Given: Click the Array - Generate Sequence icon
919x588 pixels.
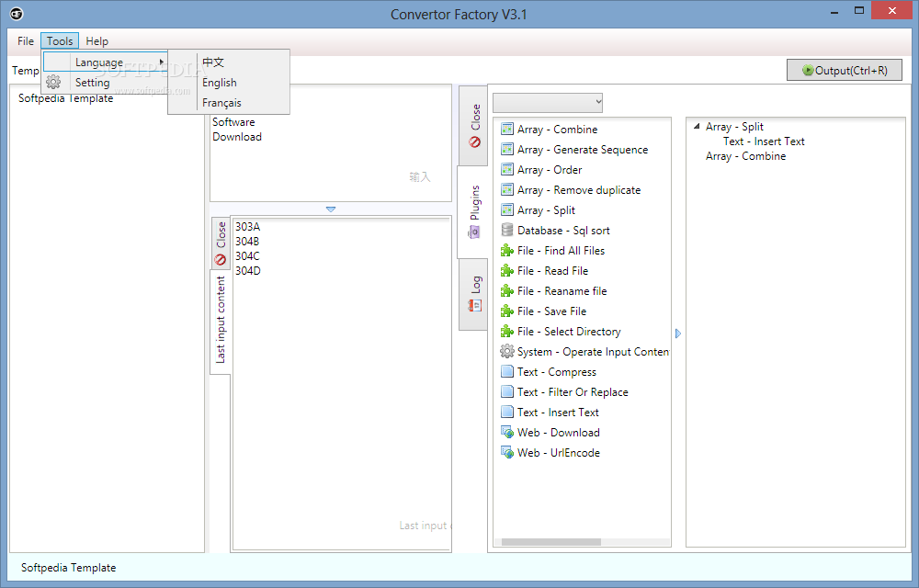Looking at the screenshot, I should 507,150.
